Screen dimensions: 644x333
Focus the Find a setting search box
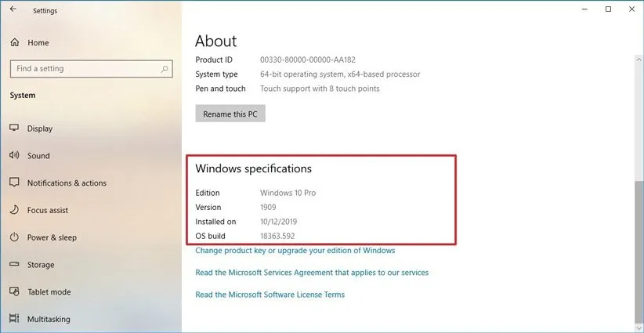pyautogui.click(x=85, y=69)
